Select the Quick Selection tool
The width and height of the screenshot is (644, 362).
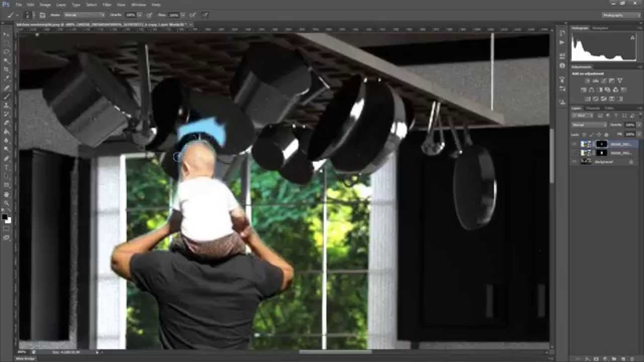[7, 60]
